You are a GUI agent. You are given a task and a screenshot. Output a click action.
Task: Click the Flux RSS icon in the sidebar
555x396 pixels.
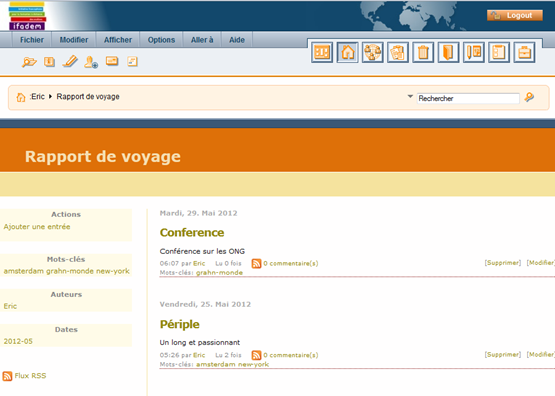7,376
